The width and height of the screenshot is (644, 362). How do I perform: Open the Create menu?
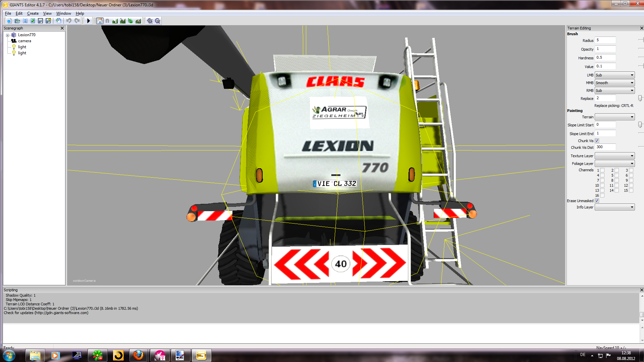coord(33,13)
